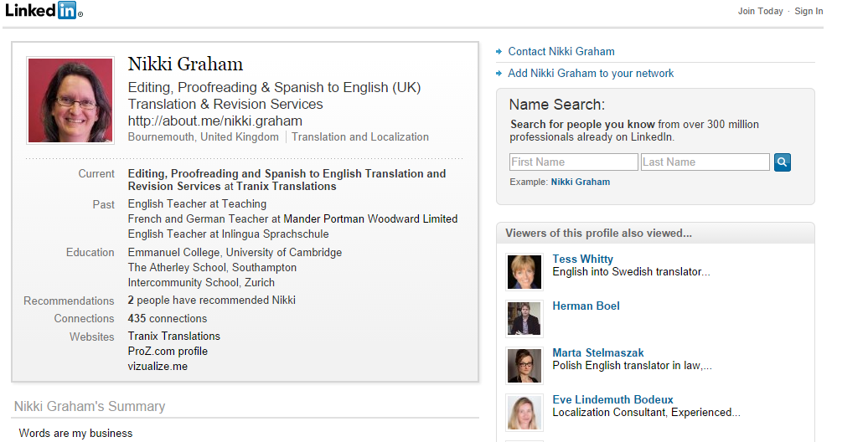Open the Tranix Translations website link
This screenshot has height=442, width=868.
click(174, 337)
